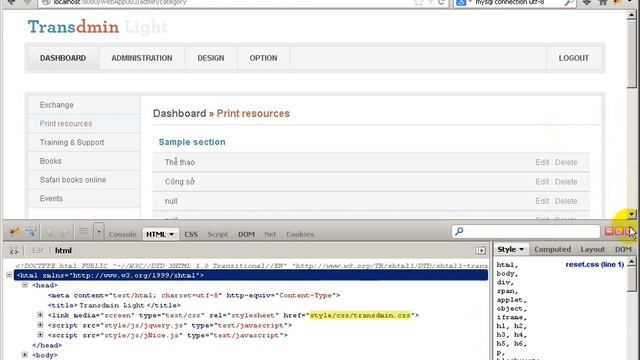Screen dimensions: 640x360
Task: Expand the jquery.js script node
Action: [40, 325]
